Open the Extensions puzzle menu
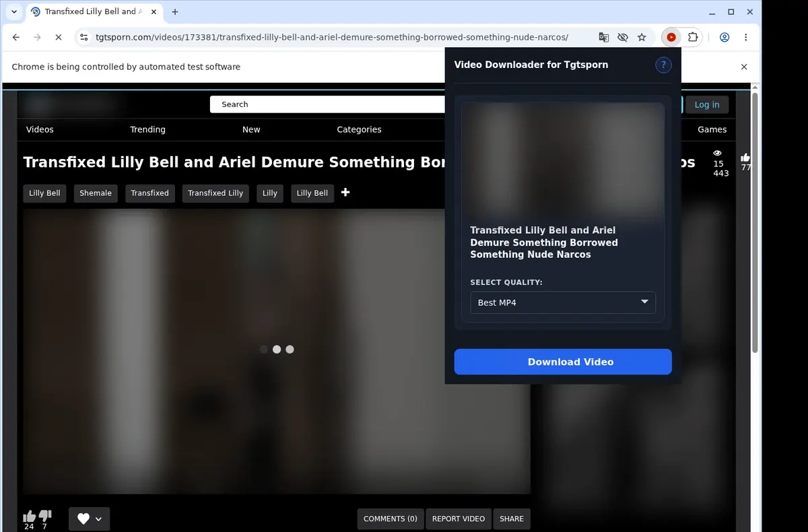This screenshot has height=532, width=808. tap(692, 38)
